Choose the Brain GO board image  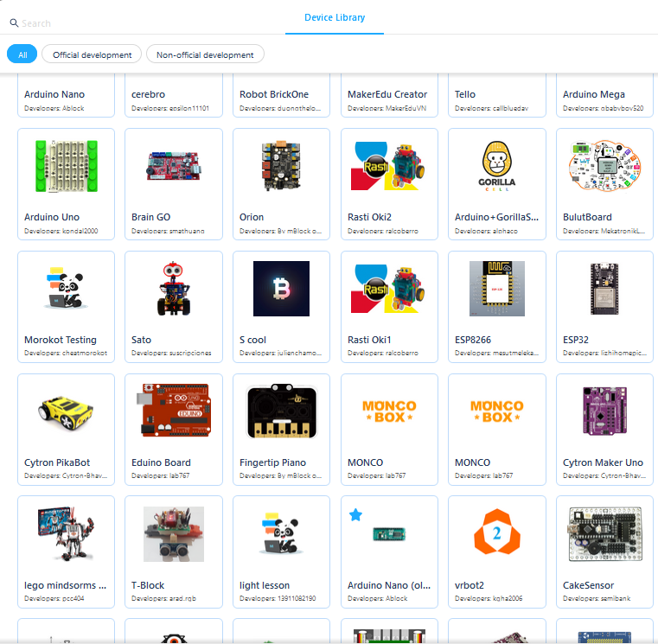pyautogui.click(x=173, y=166)
